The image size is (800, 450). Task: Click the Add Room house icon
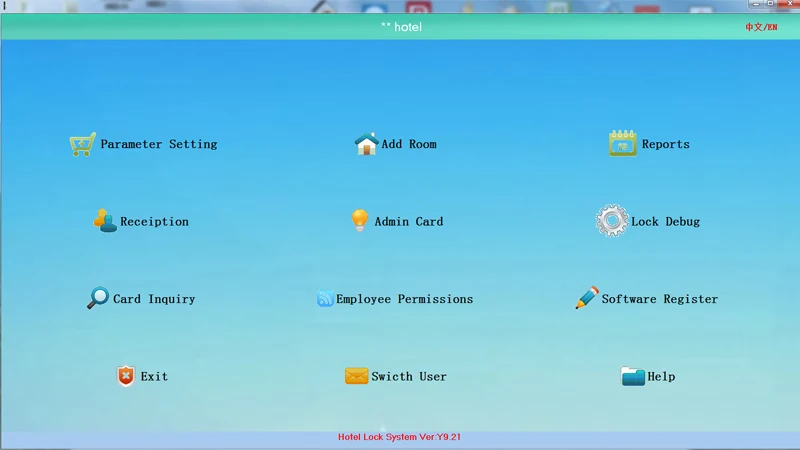366,144
